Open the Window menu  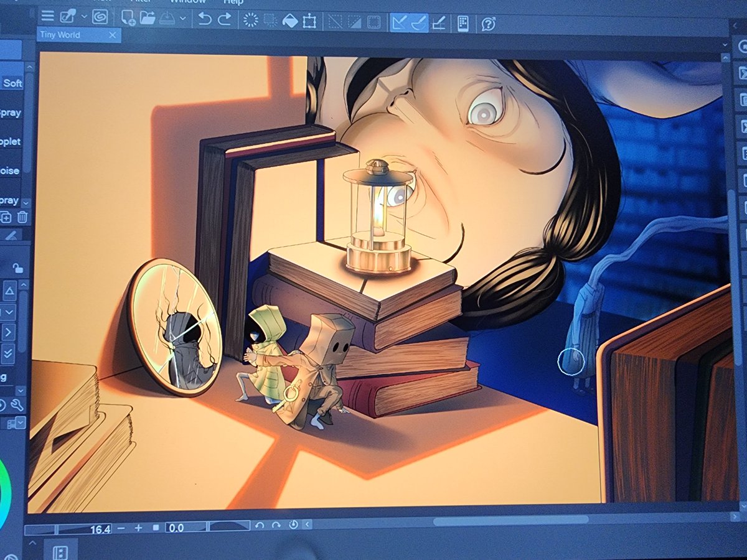(x=187, y=2)
